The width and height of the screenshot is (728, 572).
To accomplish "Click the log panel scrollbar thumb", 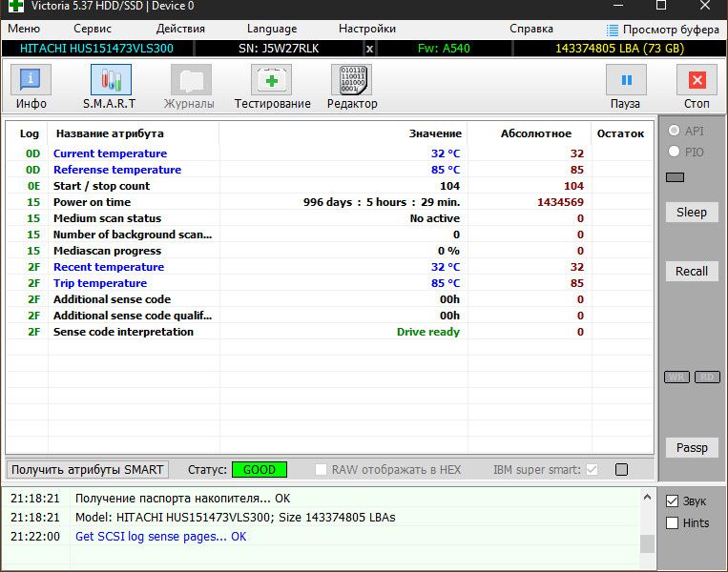I will pos(647,543).
